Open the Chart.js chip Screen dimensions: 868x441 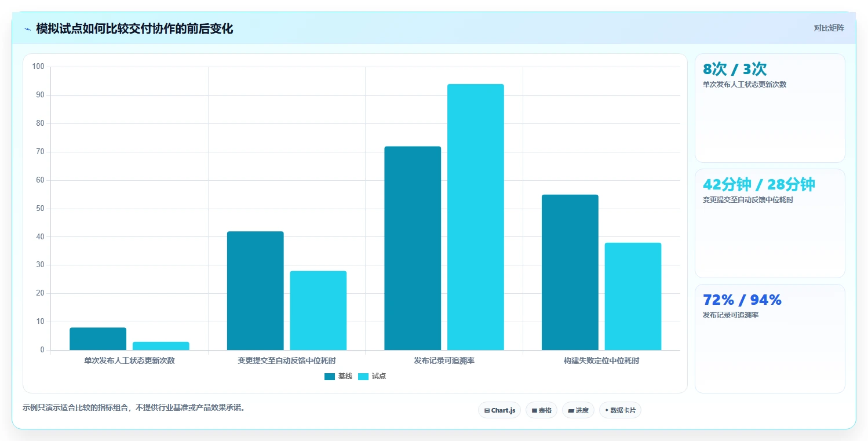pyautogui.click(x=499, y=410)
